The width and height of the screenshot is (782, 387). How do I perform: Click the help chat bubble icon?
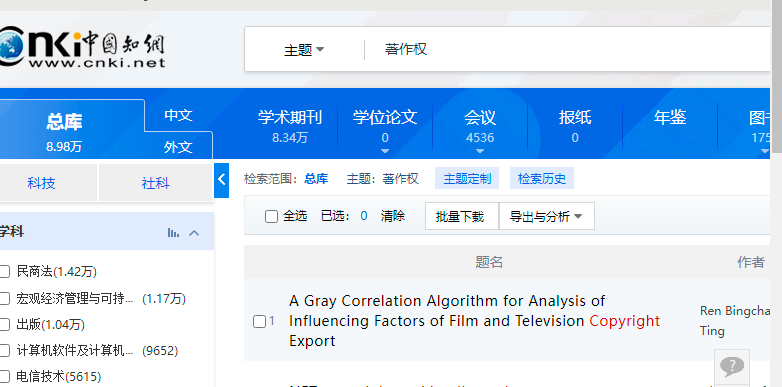coord(732,367)
